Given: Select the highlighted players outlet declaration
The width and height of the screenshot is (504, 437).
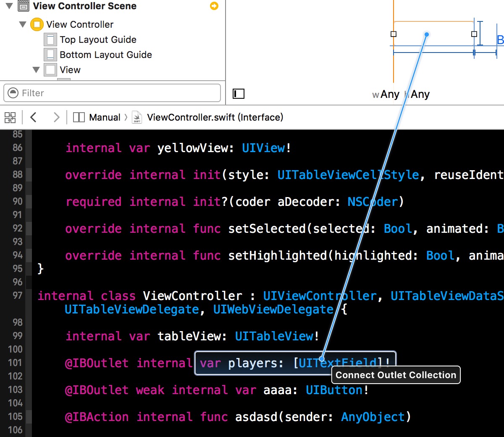Looking at the screenshot, I should 294,363.
